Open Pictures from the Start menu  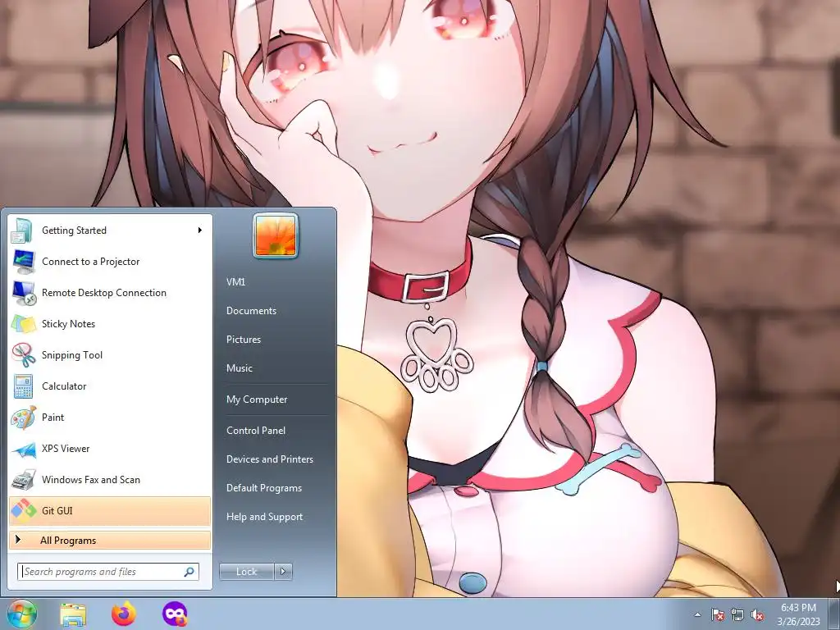(243, 340)
